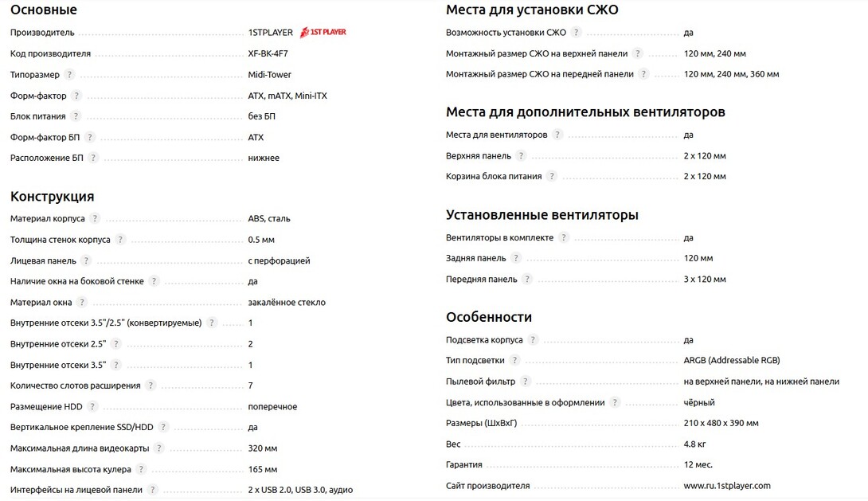
Task: Click the question mark near Возможность установки СЖО
Action: (576, 33)
